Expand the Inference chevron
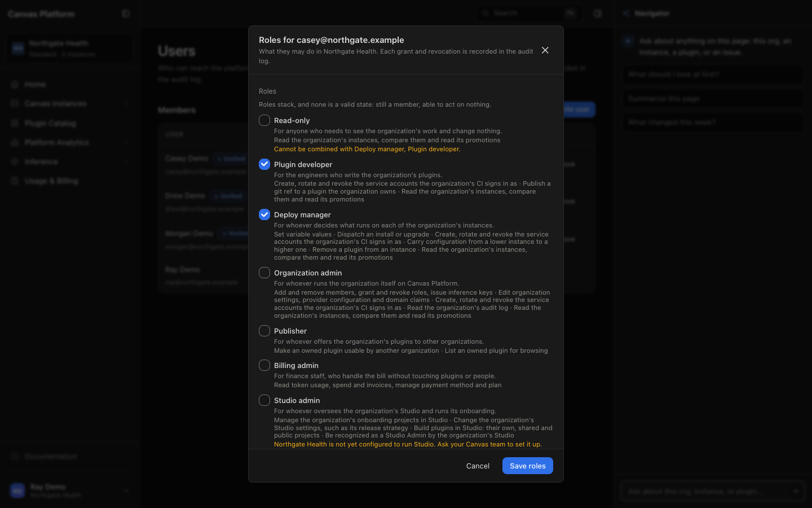812x508 pixels. 126,161
